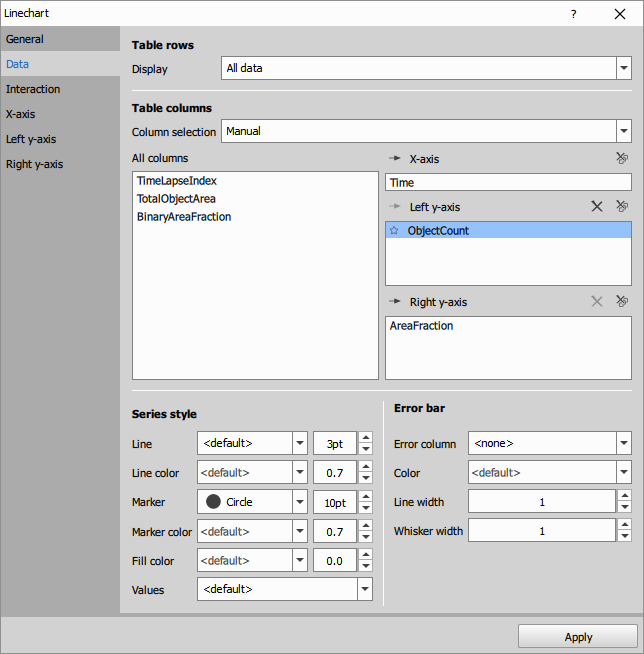Increase Marker color opacity with up arrow
Image resolution: width=644 pixels, height=654 pixels.
pyautogui.click(x=366, y=526)
